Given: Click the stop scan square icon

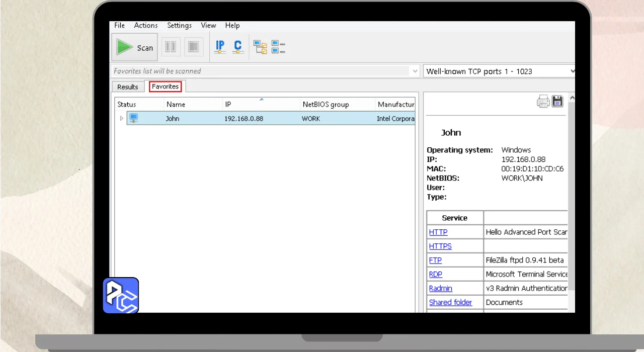Looking at the screenshot, I should click(x=194, y=47).
